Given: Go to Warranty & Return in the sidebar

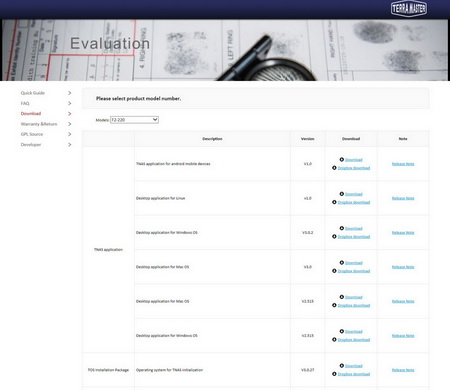Looking at the screenshot, I should tap(39, 124).
